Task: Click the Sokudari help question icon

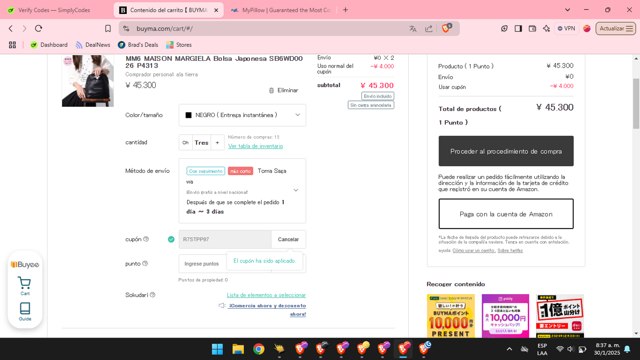Action: 153,295
